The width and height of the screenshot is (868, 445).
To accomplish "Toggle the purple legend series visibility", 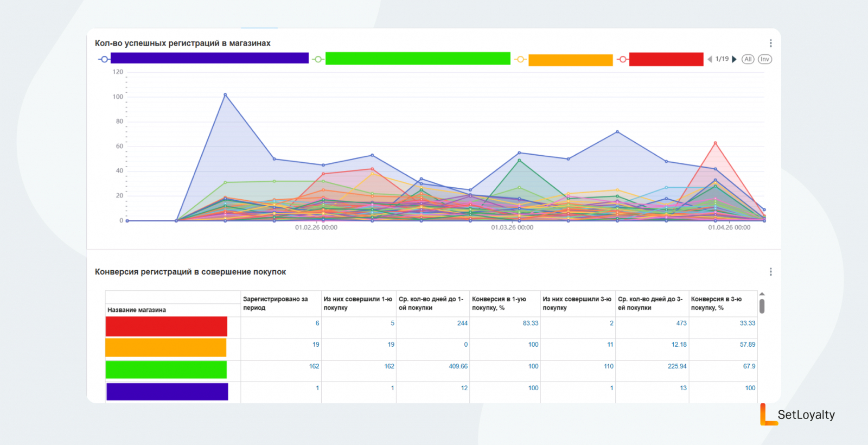I will click(x=209, y=59).
